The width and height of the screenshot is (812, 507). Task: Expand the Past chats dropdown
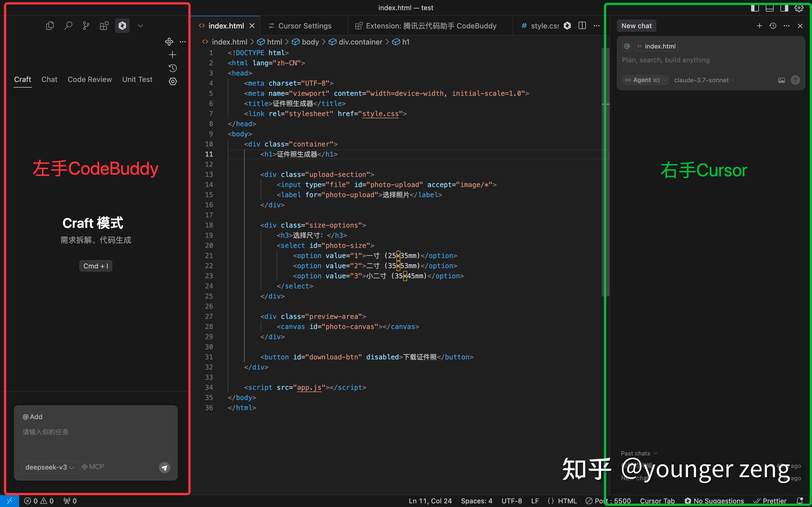pyautogui.click(x=639, y=453)
